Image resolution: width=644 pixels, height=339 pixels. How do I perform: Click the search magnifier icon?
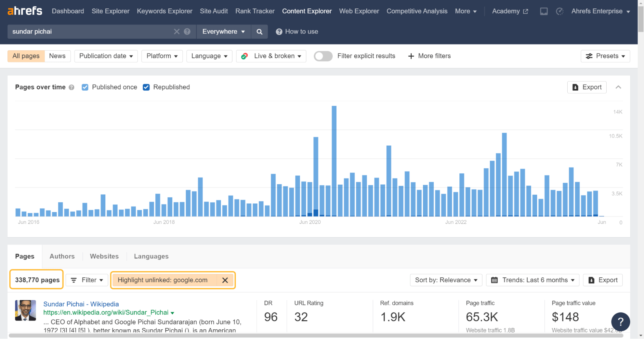259,31
